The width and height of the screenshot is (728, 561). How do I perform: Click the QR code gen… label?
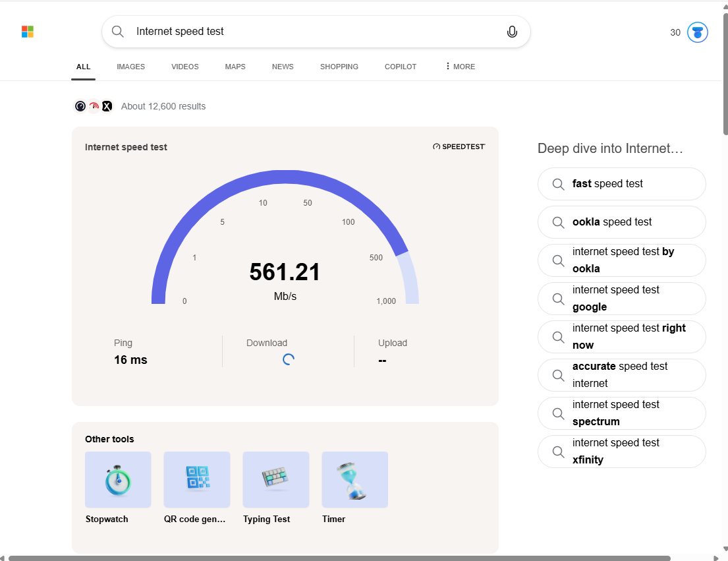pos(194,519)
